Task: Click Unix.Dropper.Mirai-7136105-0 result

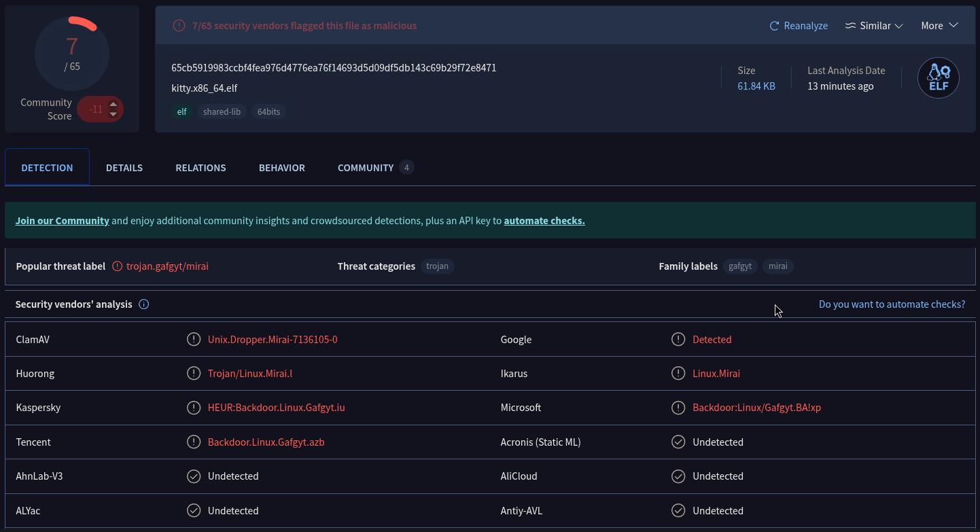Action: tap(273, 339)
